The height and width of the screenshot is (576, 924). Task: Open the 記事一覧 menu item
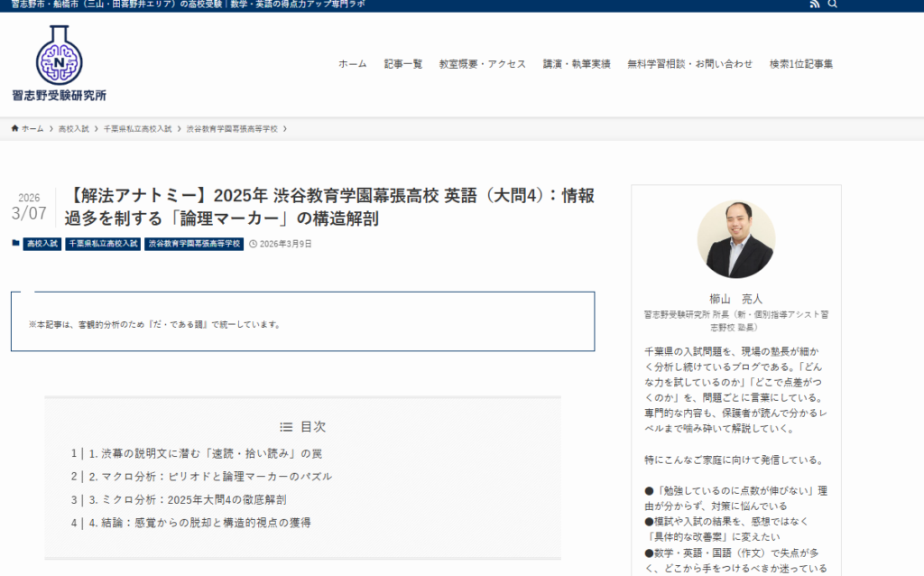(x=402, y=64)
